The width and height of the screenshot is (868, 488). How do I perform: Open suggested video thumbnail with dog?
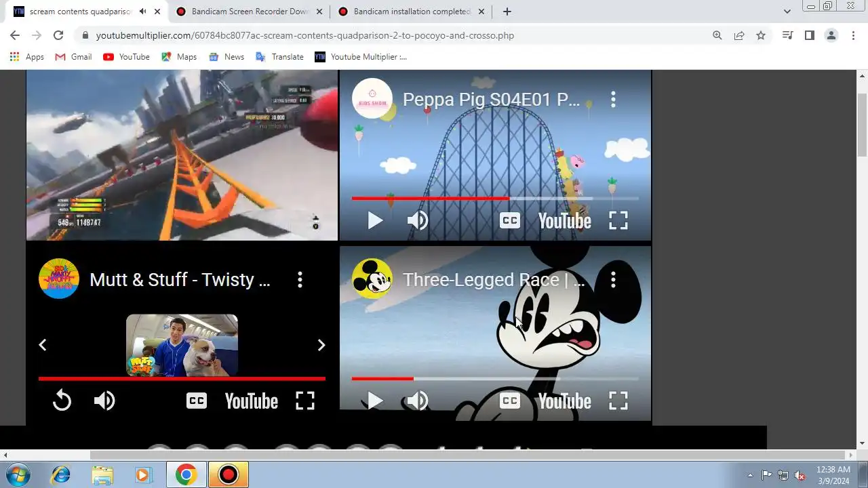pos(182,345)
